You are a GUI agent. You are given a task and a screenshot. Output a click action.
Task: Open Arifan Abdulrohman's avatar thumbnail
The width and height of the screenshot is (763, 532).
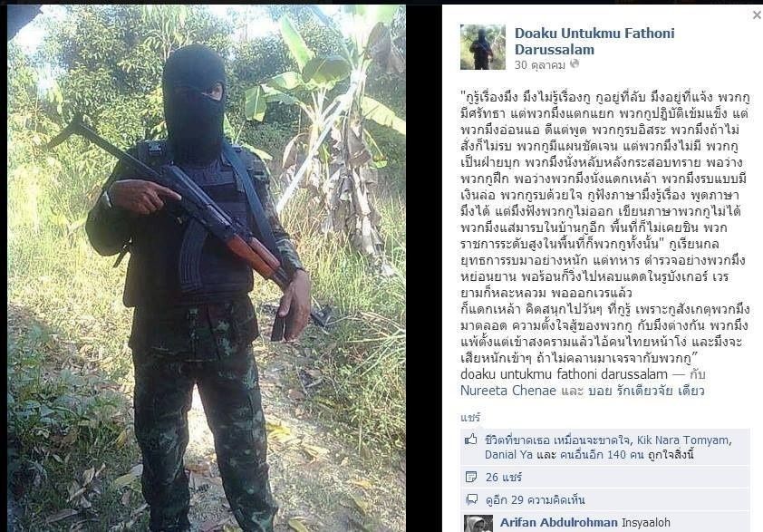tap(478, 523)
